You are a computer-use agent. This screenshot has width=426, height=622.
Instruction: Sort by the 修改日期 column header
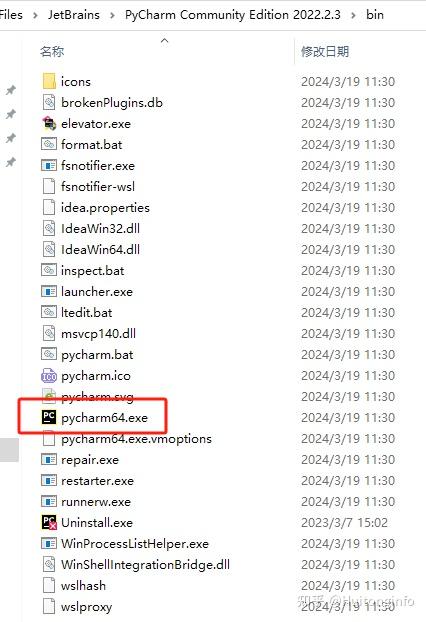coord(325,52)
